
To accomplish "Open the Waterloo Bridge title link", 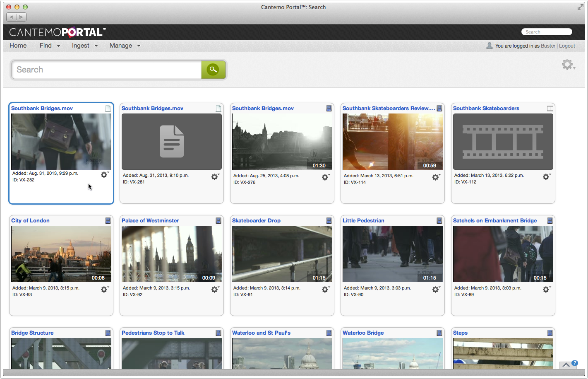I will (363, 333).
